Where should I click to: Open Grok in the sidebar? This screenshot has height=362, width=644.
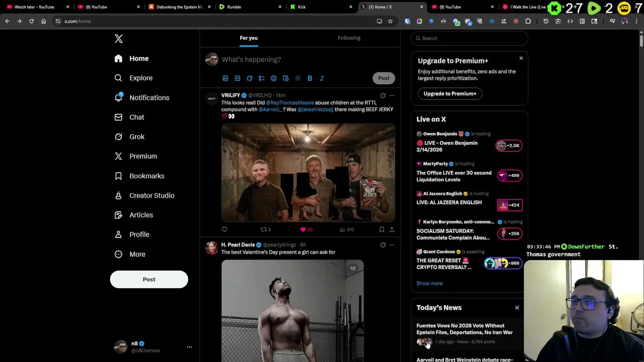129,137
